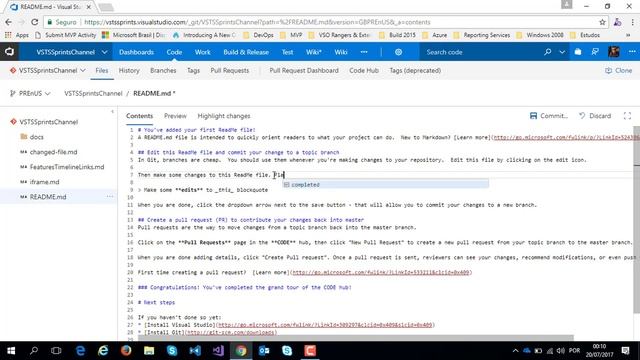Go back in browser history

pyautogui.click(x=9, y=22)
